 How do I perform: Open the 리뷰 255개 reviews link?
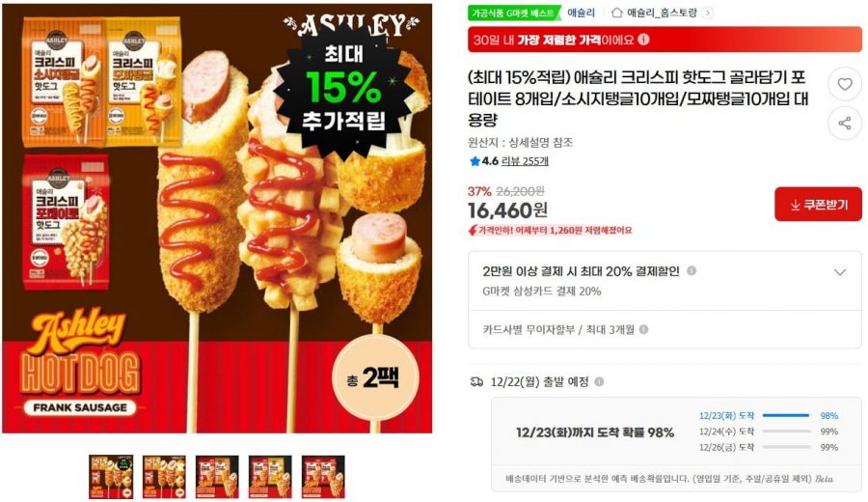(525, 161)
